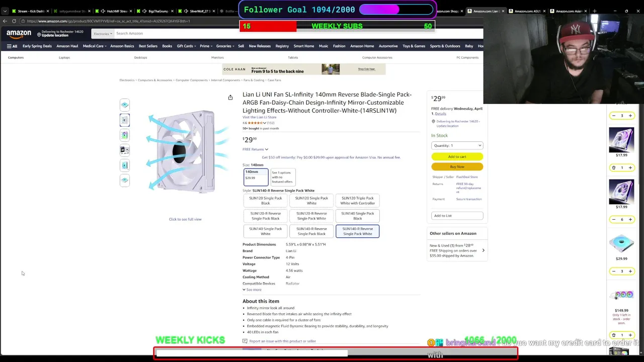The height and width of the screenshot is (362, 644).
Task: Select the 140mm $29.99 size option
Action: click(256, 177)
